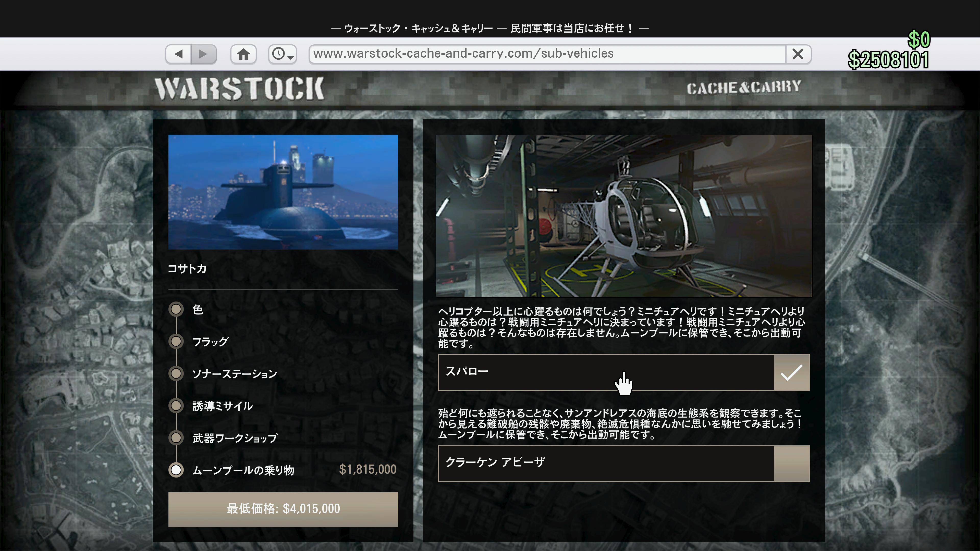This screenshot has height=551, width=980.
Task: Open the フラッグ customization category
Action: click(210, 342)
